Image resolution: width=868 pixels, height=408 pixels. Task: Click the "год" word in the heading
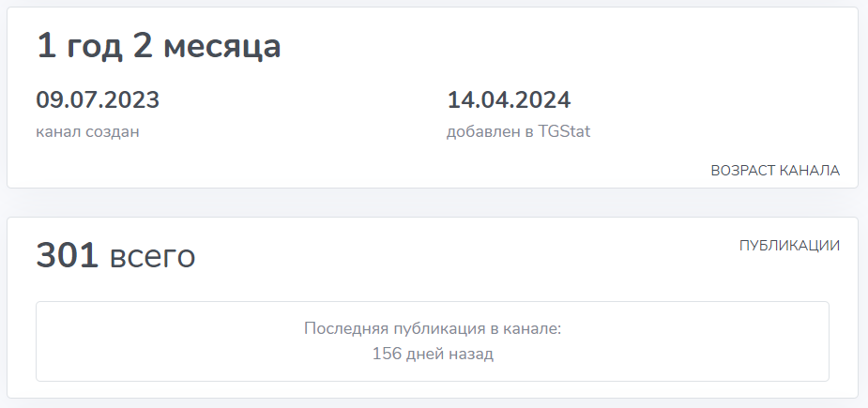[x=91, y=46]
